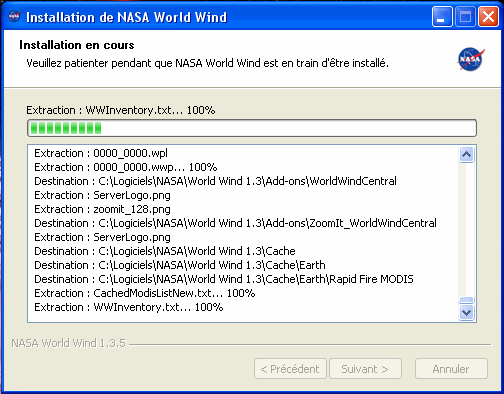Screen dimensions: 504x394
Task: Select the ZoomIt_WorldWindCentral destination line
Action: 235,223
